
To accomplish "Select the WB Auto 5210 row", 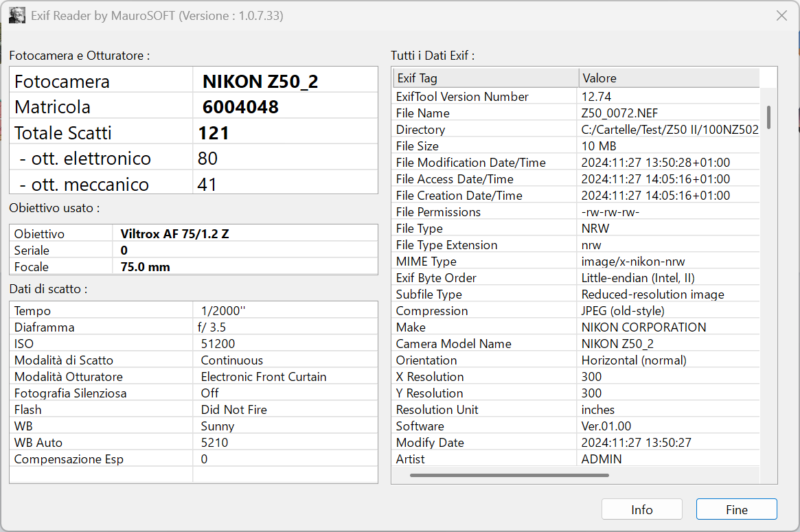I will coord(194,442).
